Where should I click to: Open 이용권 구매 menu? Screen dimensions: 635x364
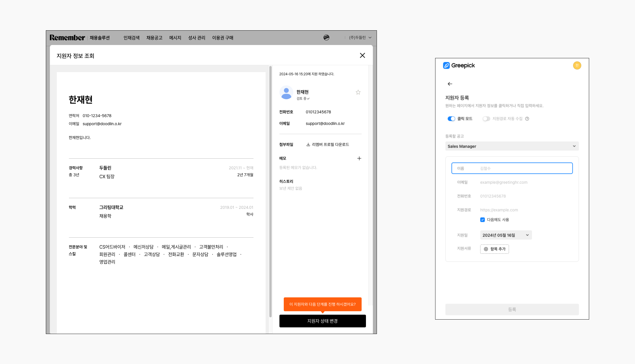[223, 38]
